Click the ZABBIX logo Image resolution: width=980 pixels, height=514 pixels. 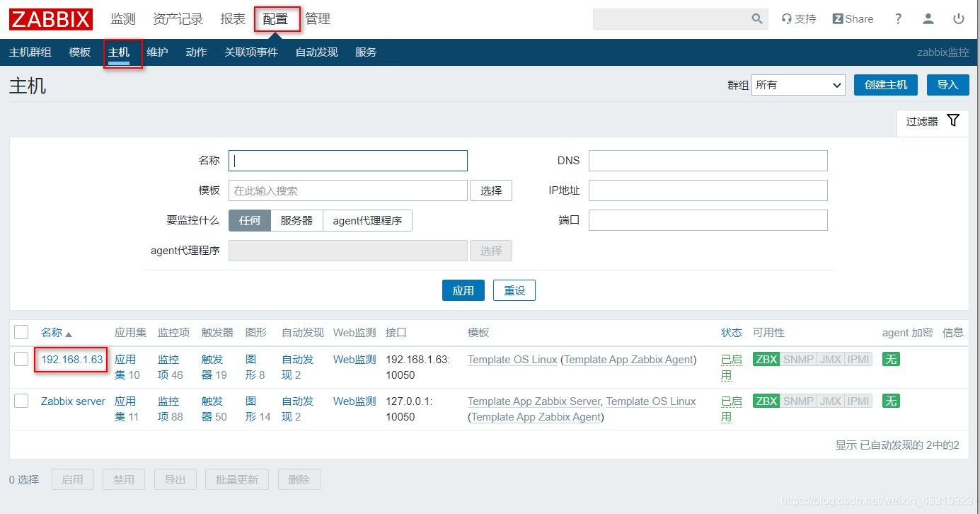[x=51, y=19]
